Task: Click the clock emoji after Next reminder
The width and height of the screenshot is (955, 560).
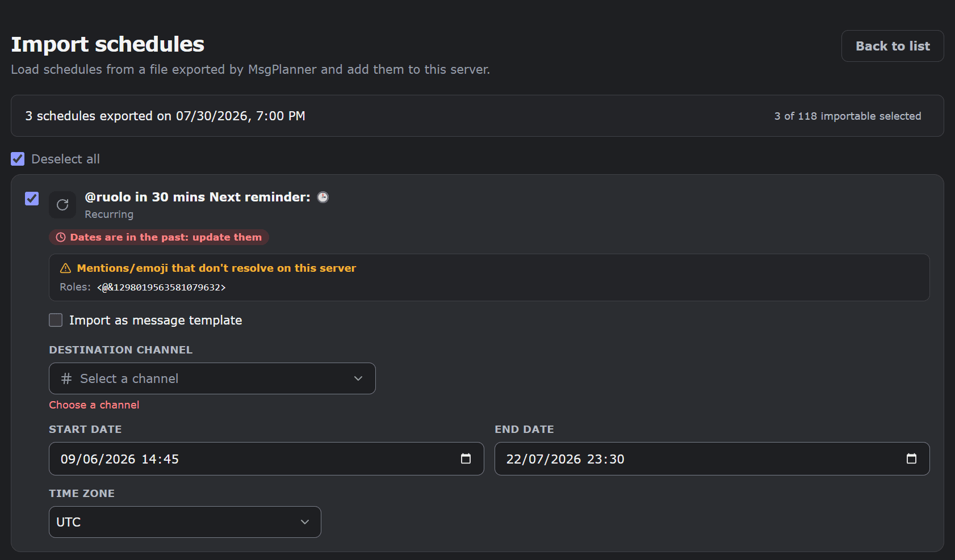Action: pyautogui.click(x=322, y=197)
